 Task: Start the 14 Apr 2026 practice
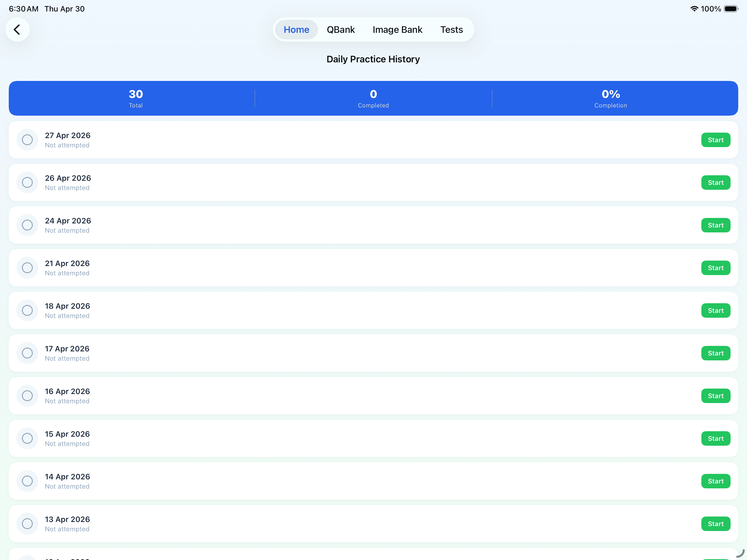point(716,481)
